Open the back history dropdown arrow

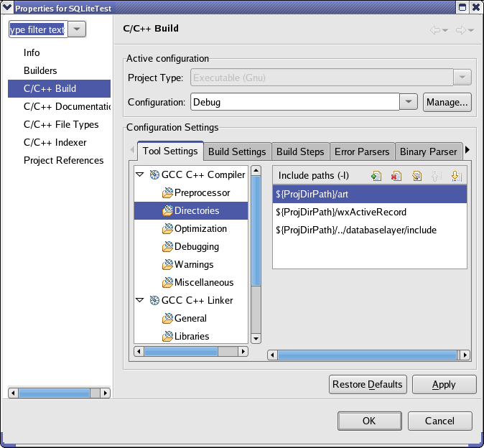(445, 30)
